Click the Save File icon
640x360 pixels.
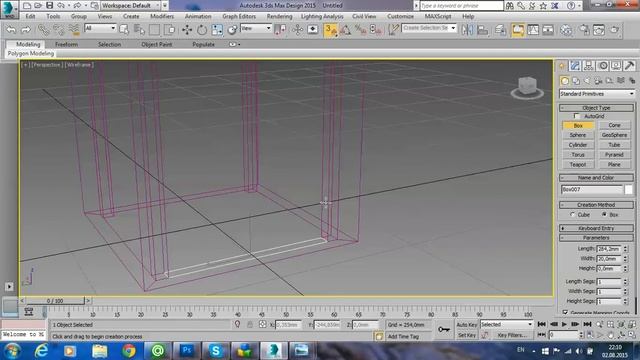[49, 5]
